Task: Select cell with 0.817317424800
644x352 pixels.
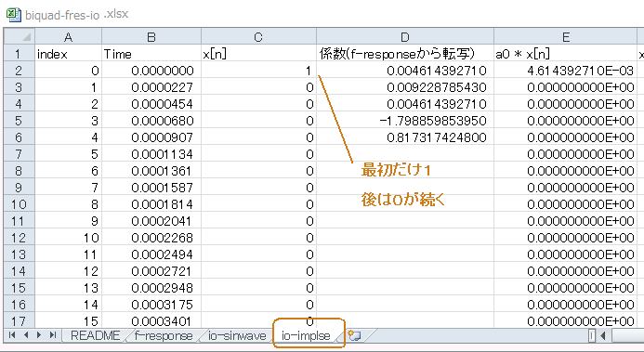Action: point(404,137)
